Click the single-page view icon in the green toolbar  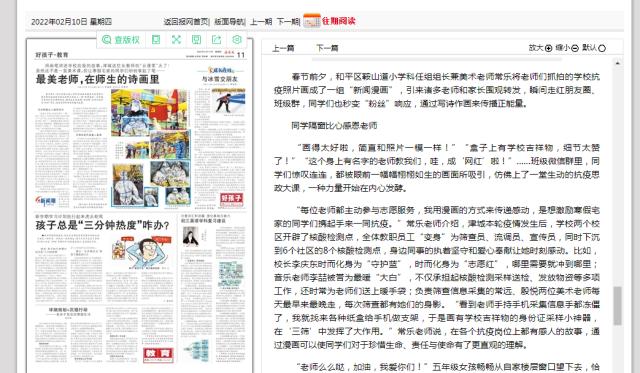tap(156, 40)
